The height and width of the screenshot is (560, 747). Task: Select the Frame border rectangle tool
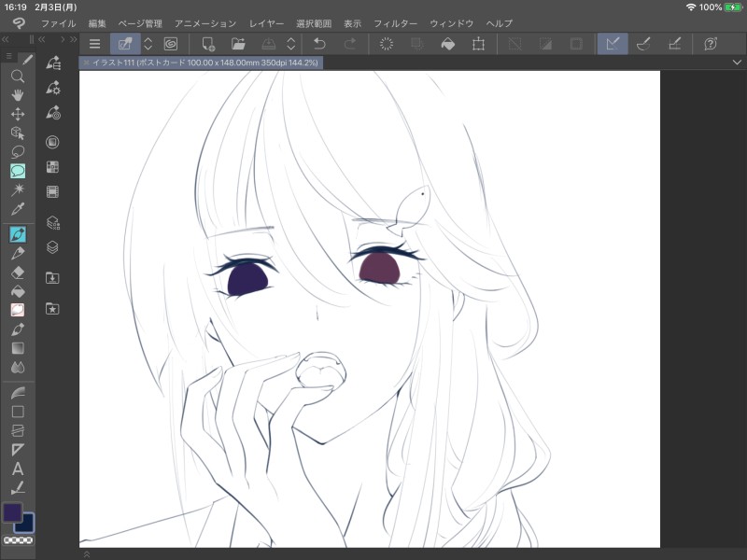click(x=18, y=412)
